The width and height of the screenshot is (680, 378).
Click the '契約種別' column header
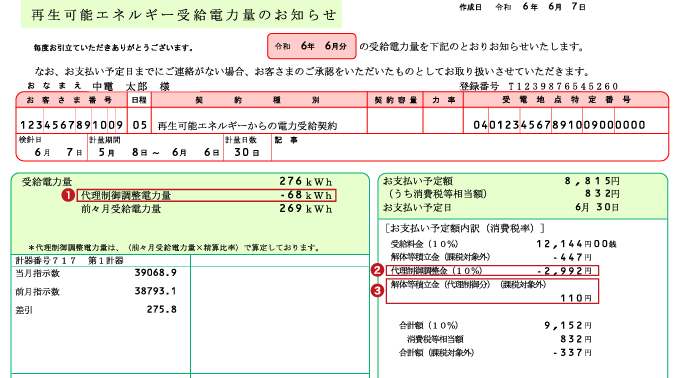coord(258,100)
